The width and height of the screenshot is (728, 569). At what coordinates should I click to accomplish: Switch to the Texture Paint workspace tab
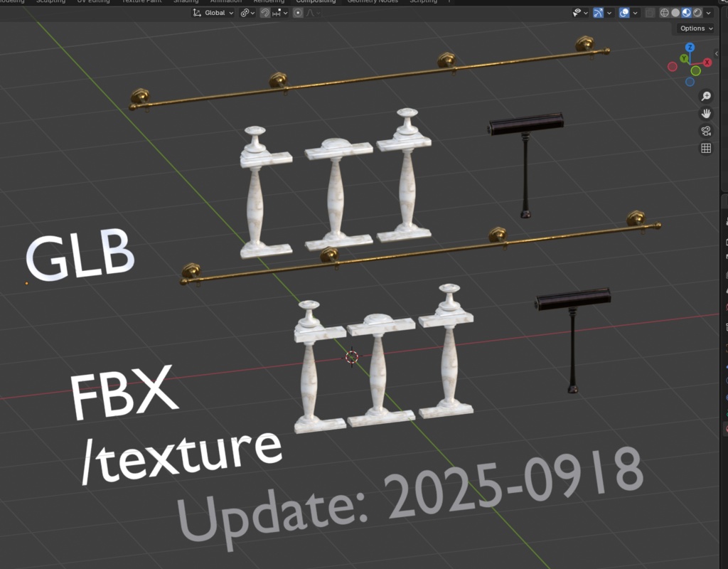pyautogui.click(x=141, y=1)
